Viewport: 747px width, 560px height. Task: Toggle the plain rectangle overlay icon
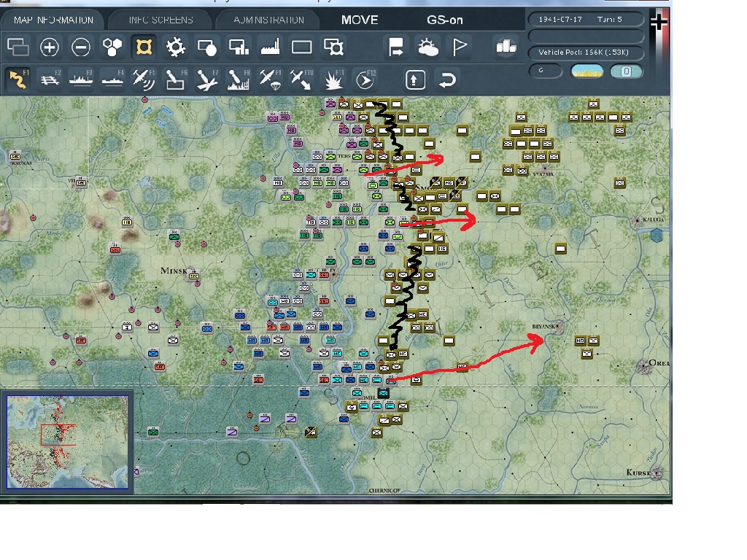[301, 47]
